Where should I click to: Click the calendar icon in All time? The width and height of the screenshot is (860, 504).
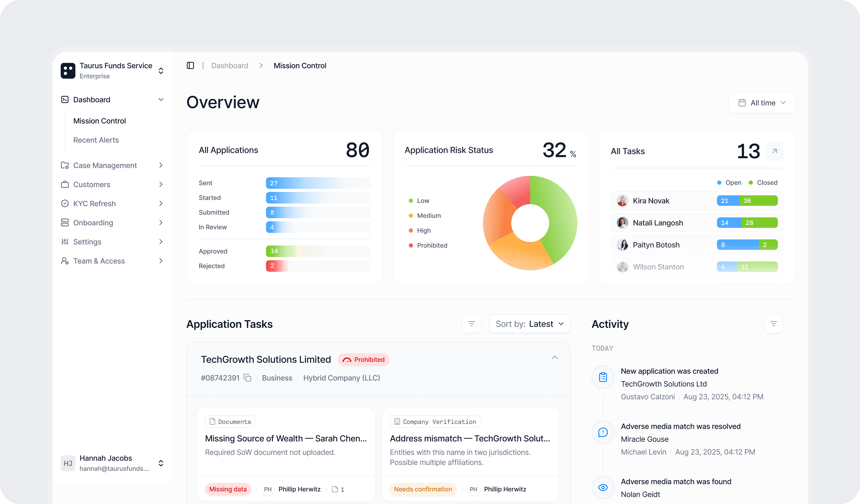742,103
